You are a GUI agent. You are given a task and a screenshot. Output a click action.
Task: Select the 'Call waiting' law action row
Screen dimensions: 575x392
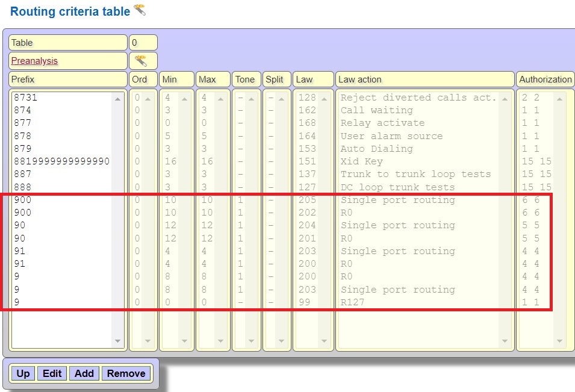click(x=376, y=110)
